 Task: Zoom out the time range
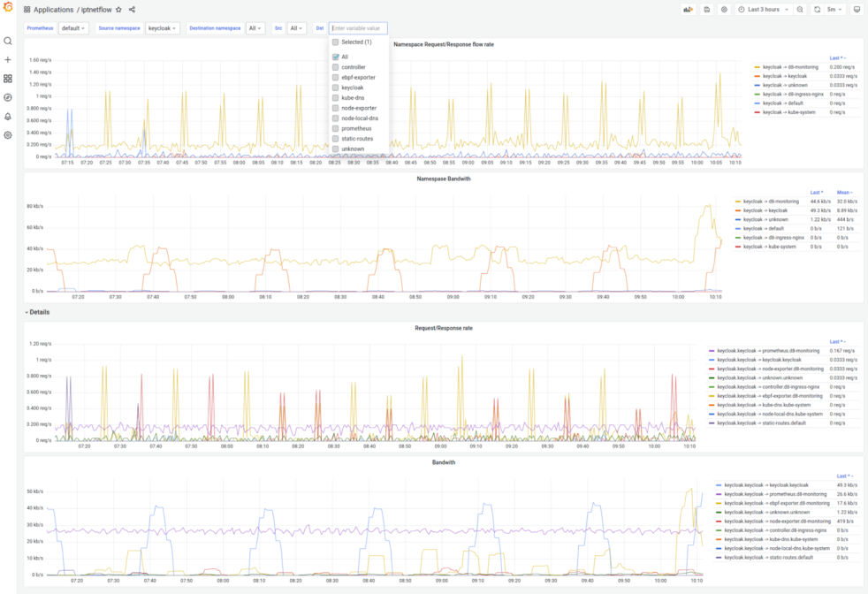[800, 9]
